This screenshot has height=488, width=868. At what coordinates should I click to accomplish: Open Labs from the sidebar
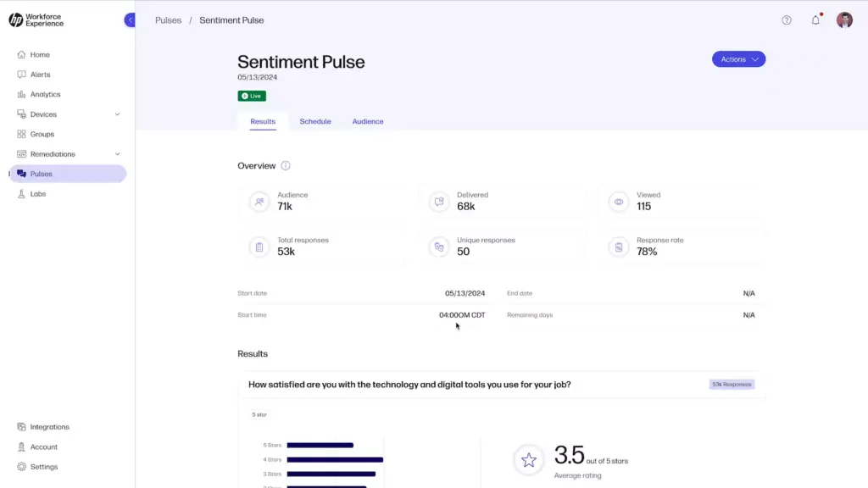pos(37,194)
